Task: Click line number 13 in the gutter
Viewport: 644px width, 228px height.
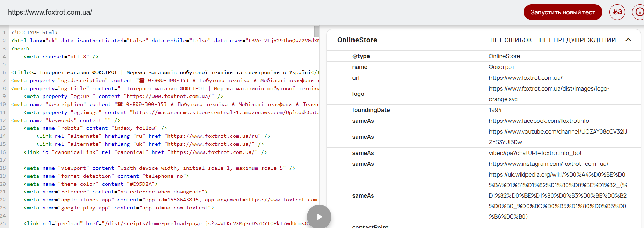Action: tap(3, 128)
